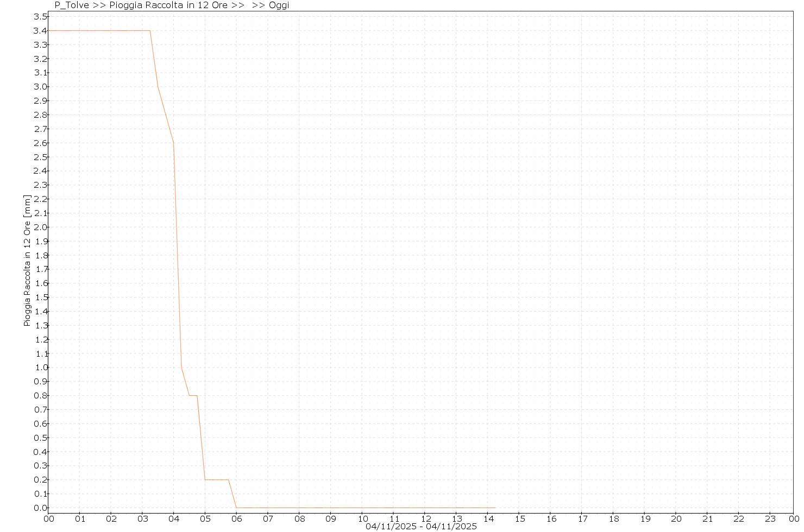Screen dimensions: 804x532
Task: Click the rightmost 00 label on the x-axis
Action: [x=794, y=519]
